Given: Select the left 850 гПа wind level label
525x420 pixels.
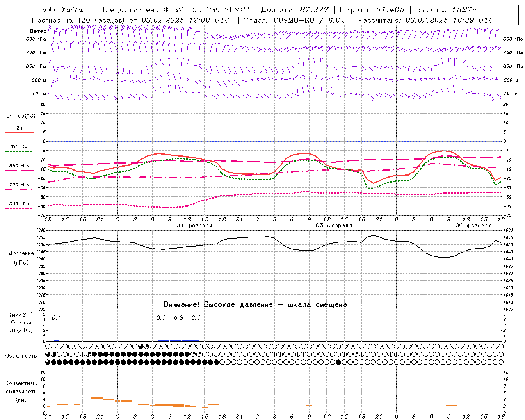Looking at the screenshot, I should tap(36, 66).
